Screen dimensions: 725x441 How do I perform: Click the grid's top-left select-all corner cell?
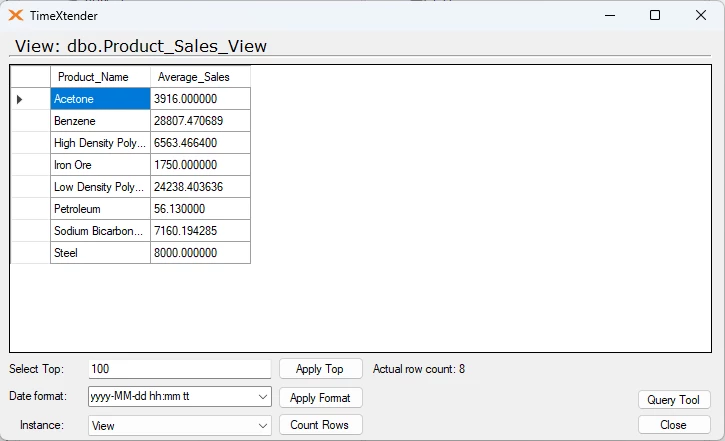coord(31,77)
